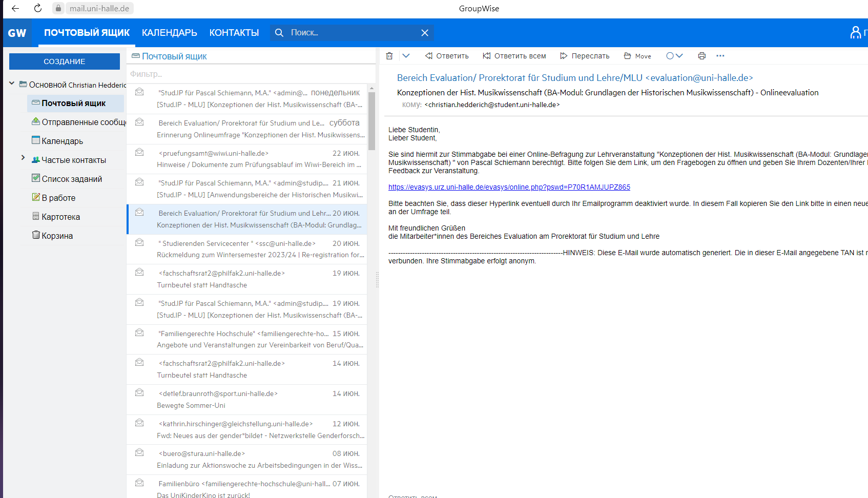Click the search magnifier icon
The image size is (868, 498).
click(279, 33)
